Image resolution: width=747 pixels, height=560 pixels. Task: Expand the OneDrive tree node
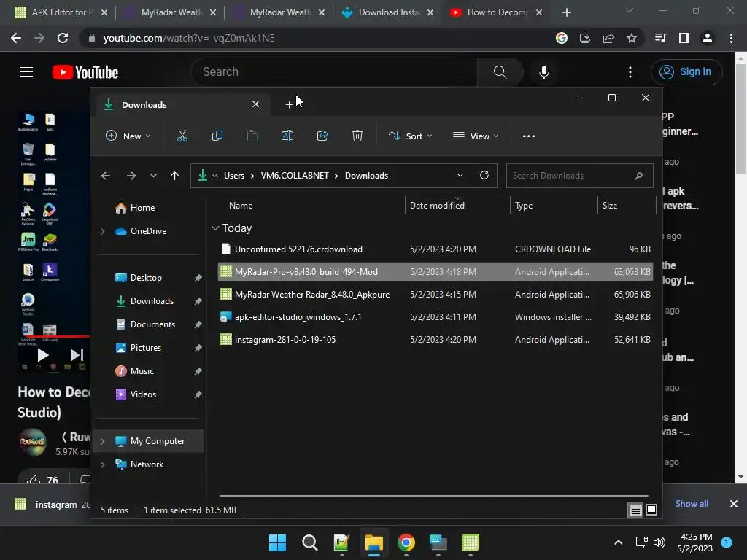click(102, 231)
